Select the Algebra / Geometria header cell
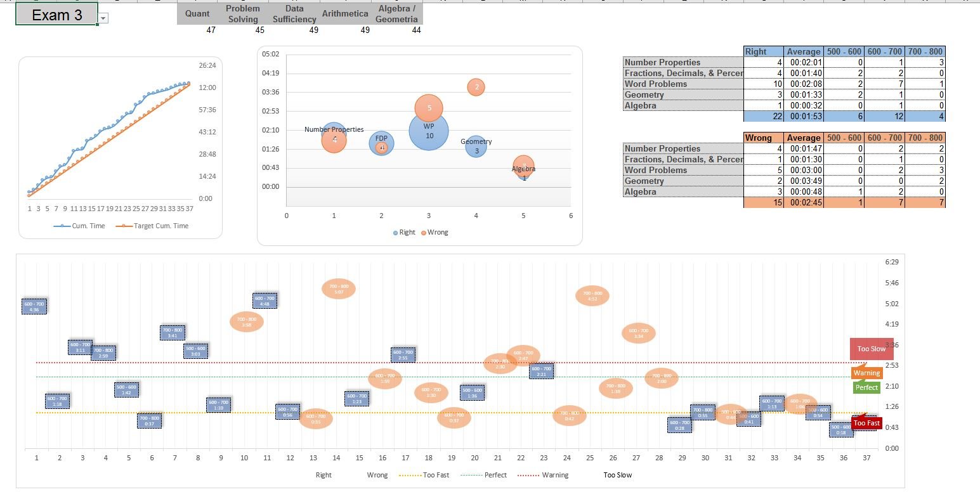The width and height of the screenshot is (980, 492). coord(396,14)
